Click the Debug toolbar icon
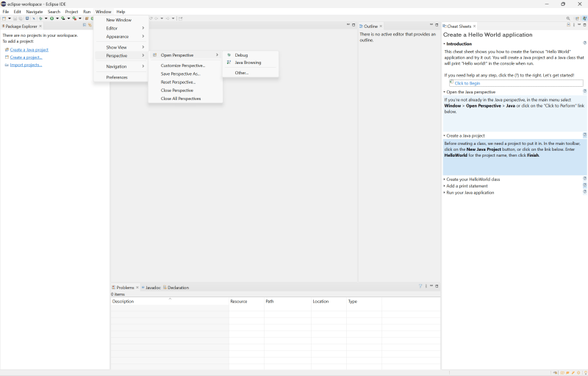The width and height of the screenshot is (588, 376). click(x=40, y=18)
